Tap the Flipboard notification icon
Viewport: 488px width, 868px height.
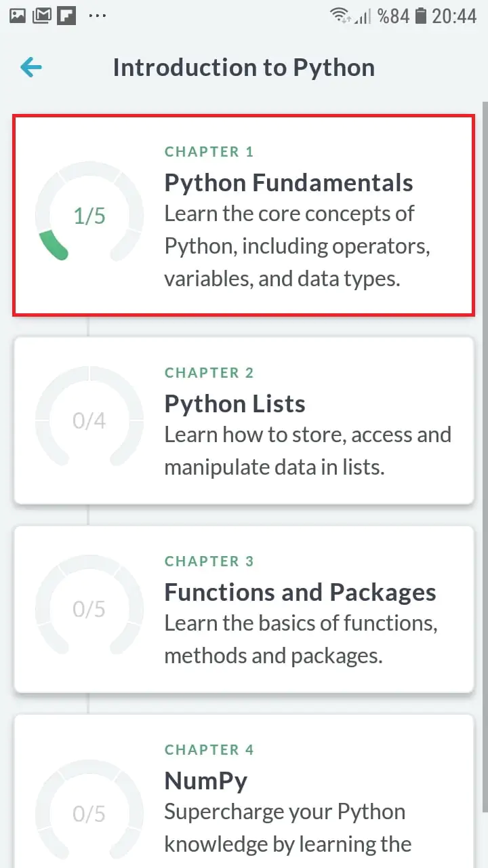pos(66,16)
